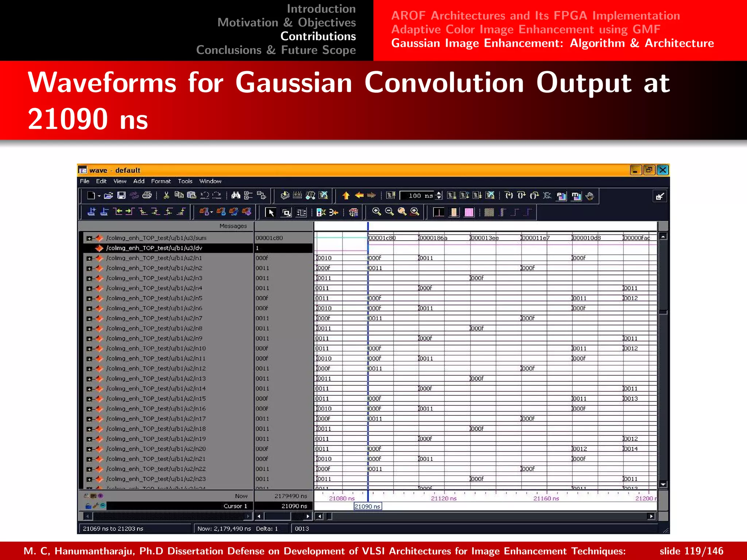Click the orange left arrow icon
The image size is (747, 560).
pos(359,196)
